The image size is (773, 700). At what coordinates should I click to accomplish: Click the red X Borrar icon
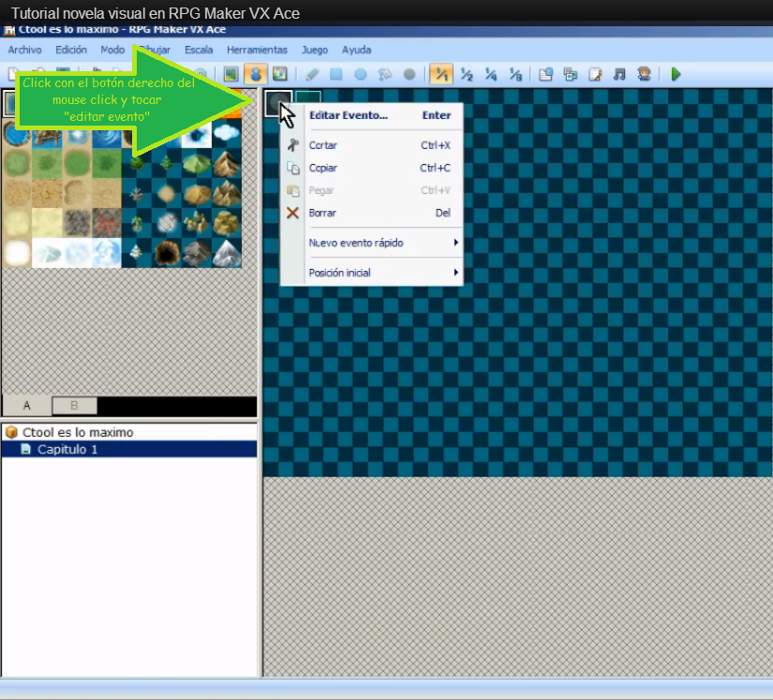293,213
